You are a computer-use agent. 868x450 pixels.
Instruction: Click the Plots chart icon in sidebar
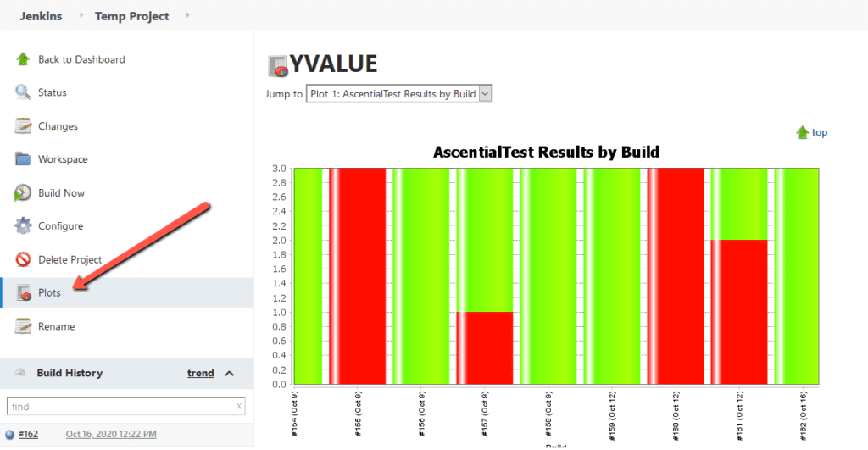point(24,292)
